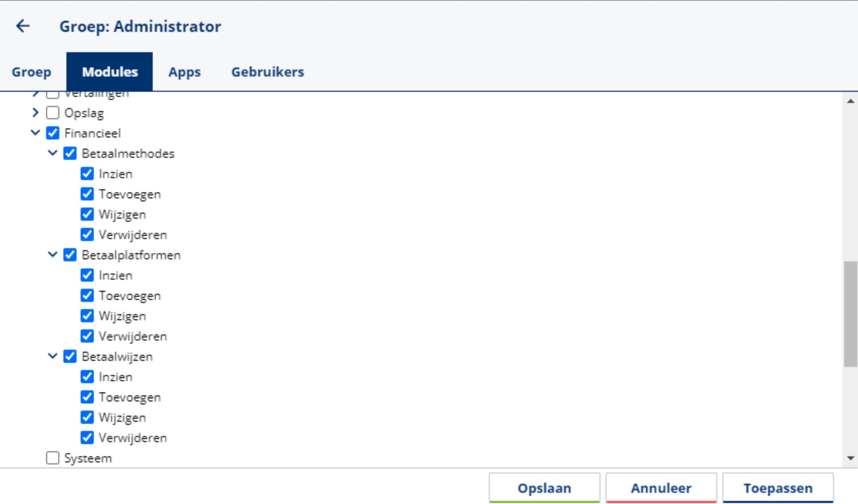858x504 pixels.
Task: Collapse the Betaalwijzen node
Action: (52, 356)
